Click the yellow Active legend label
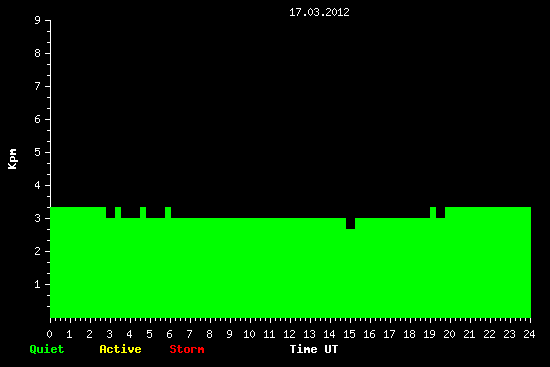Viewport: 550px width, 367px height. point(120,349)
